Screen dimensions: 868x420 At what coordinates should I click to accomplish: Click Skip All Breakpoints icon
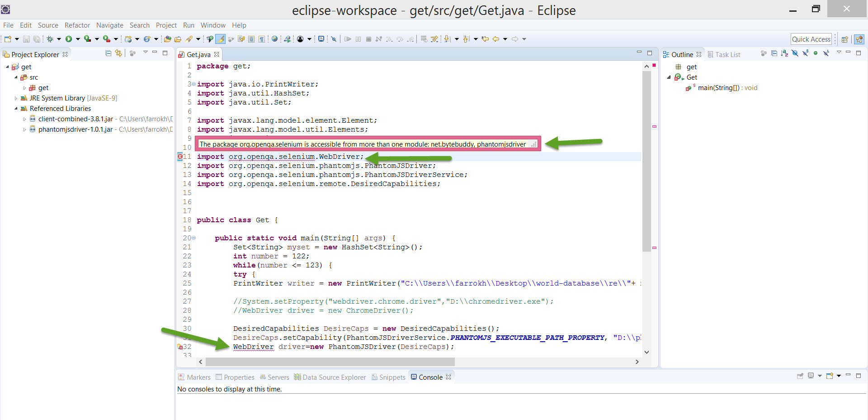click(334, 39)
